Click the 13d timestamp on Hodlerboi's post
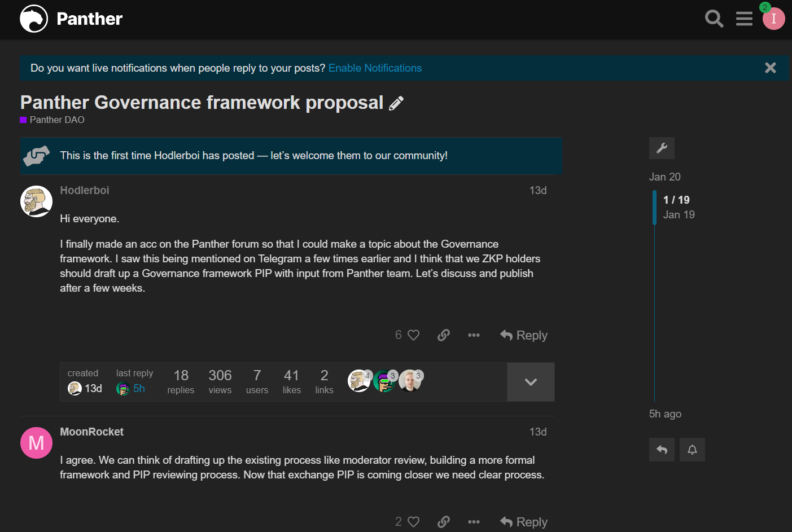792x532 pixels. pyautogui.click(x=537, y=190)
